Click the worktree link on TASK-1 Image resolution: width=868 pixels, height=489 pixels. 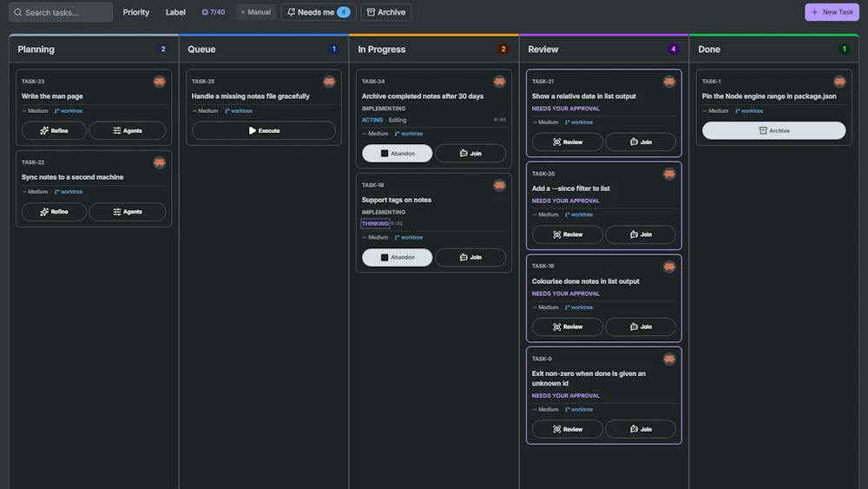[749, 111]
